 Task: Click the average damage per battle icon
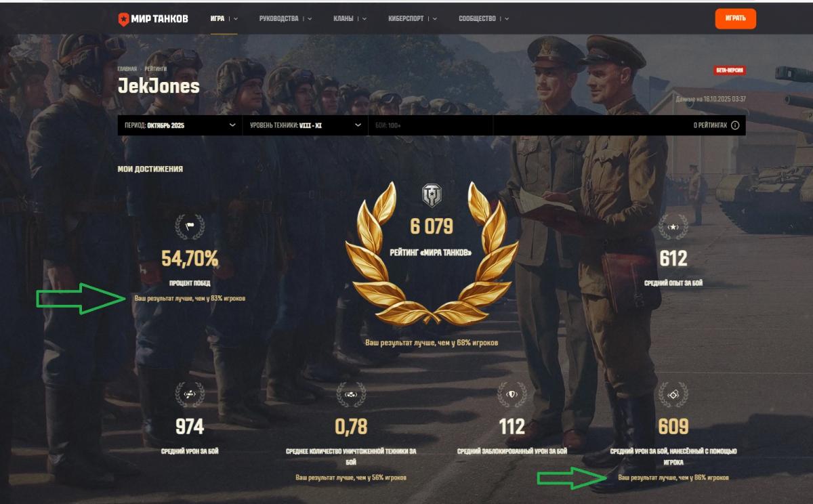pos(190,394)
